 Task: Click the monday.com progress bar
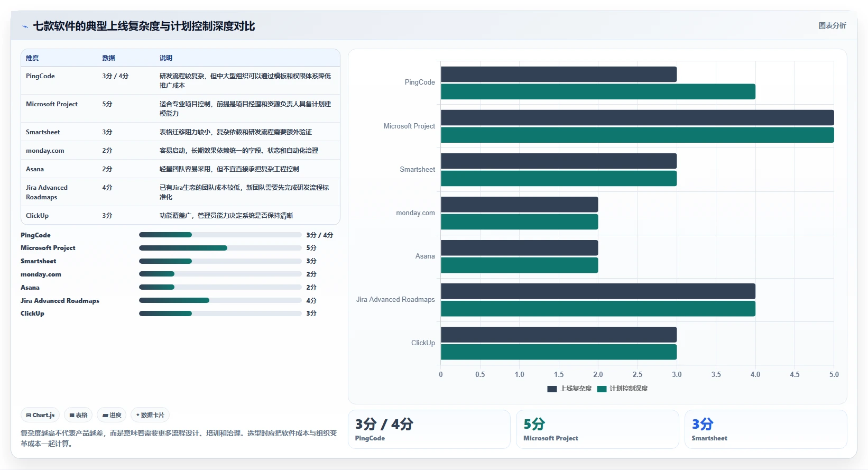(x=220, y=274)
